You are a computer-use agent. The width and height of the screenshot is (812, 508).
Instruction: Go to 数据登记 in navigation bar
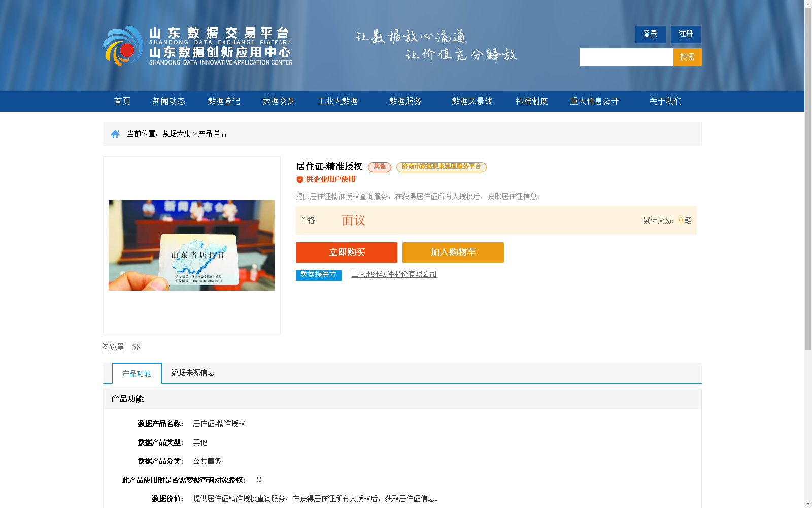tap(224, 101)
